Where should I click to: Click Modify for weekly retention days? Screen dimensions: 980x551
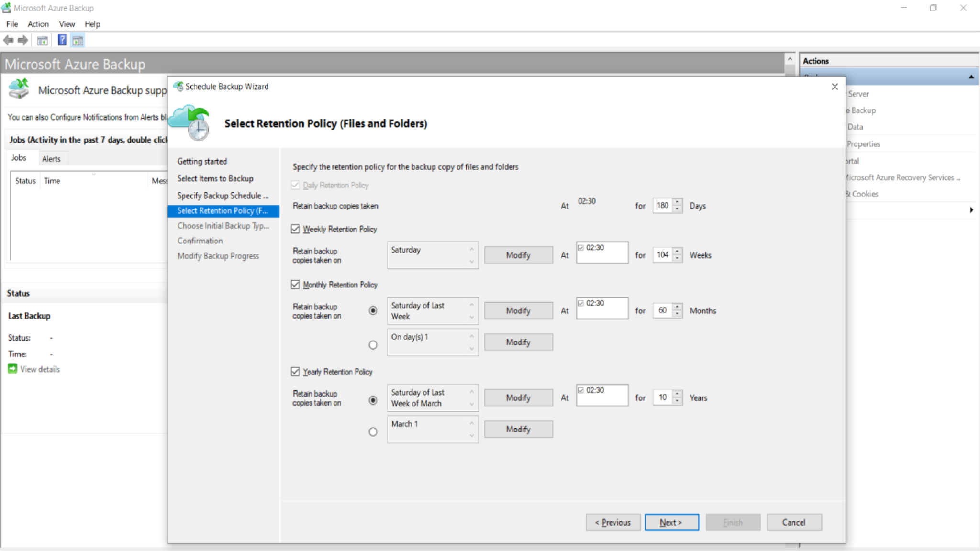click(518, 254)
